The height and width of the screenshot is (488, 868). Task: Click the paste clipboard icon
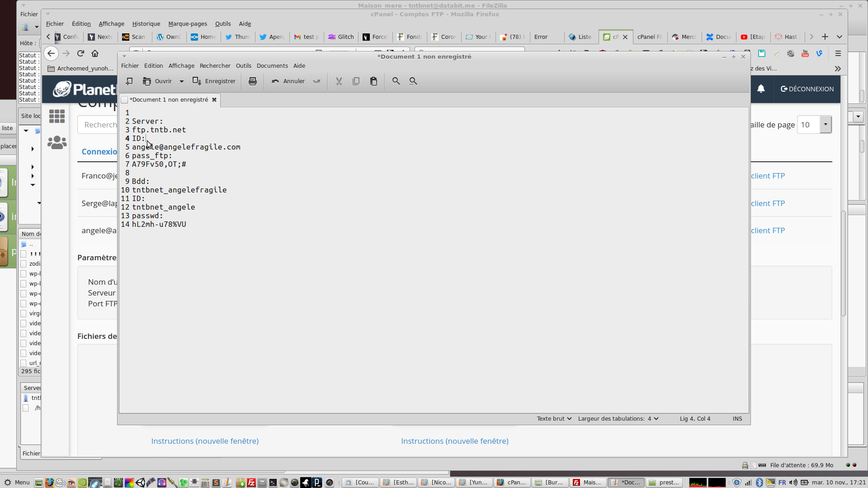point(373,81)
